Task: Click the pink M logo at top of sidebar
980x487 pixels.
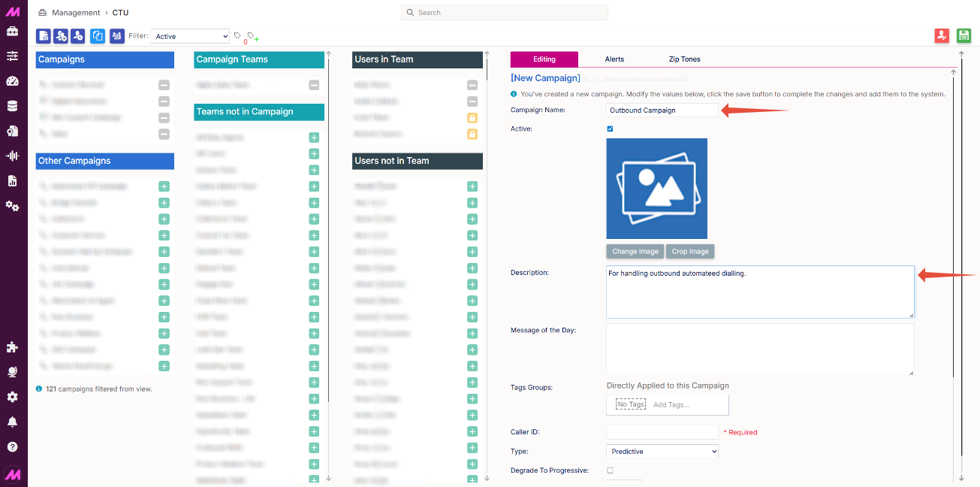Action: [x=12, y=11]
